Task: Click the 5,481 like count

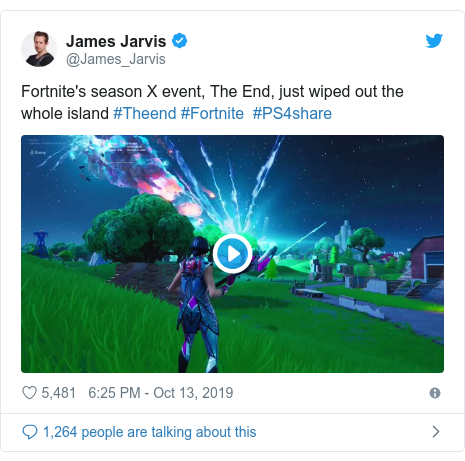Action: pos(58,393)
